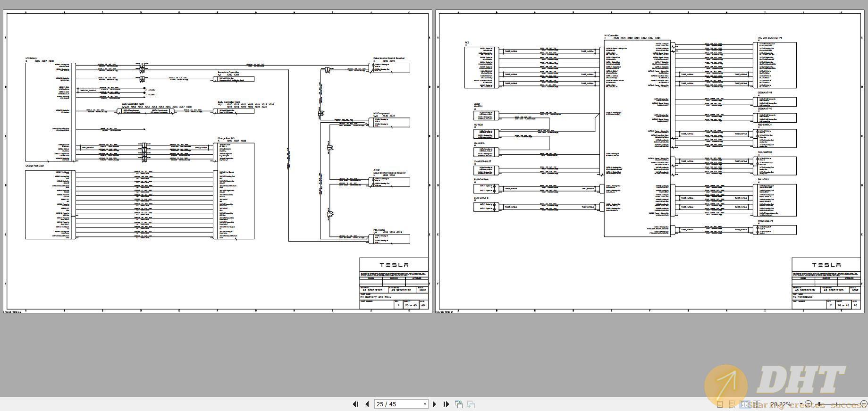This screenshot has width=868, height=411.
Task: Click the 'Body Controller Right' label
Action: pos(133,104)
